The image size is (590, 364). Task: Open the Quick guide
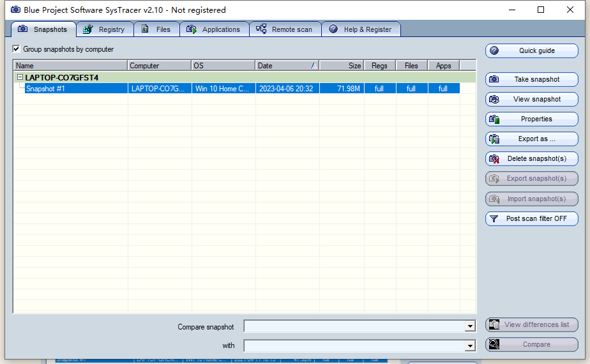point(532,51)
